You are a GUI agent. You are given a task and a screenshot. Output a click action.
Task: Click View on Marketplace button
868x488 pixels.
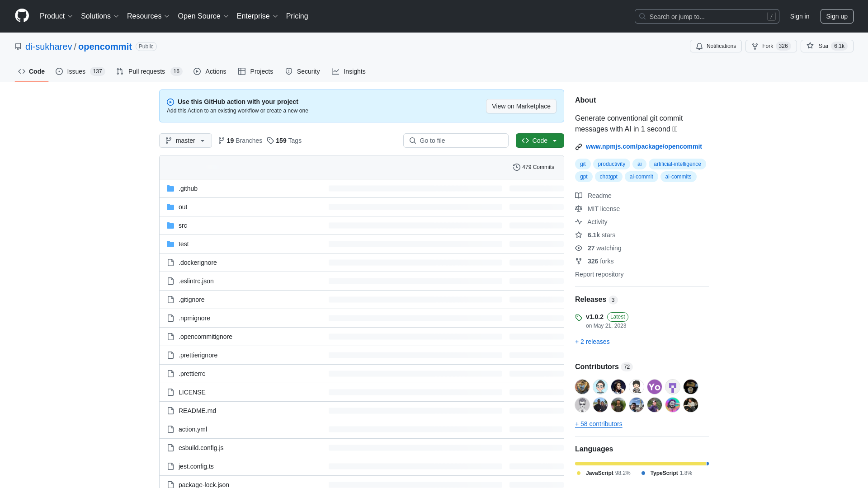[x=521, y=106]
